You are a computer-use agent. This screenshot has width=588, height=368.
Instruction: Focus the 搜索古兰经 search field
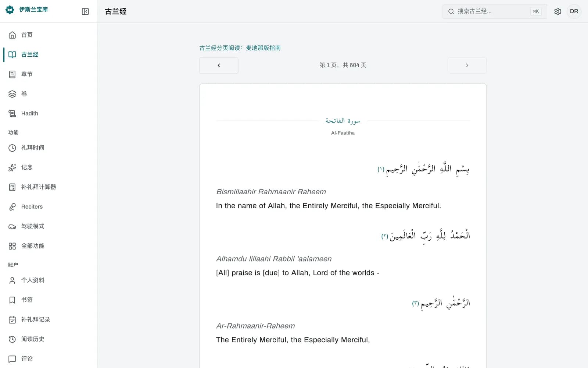point(495,11)
